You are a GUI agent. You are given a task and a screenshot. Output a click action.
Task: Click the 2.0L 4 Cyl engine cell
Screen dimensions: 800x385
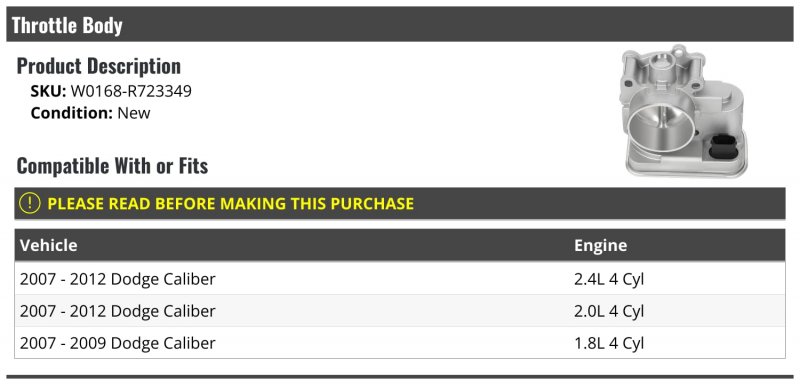click(x=609, y=311)
